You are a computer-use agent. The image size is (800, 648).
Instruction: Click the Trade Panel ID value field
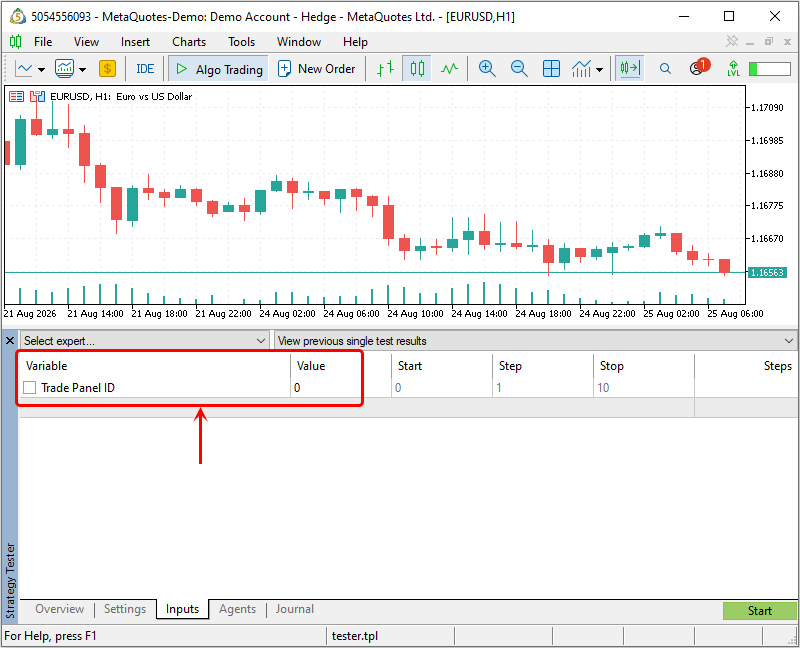pos(341,388)
